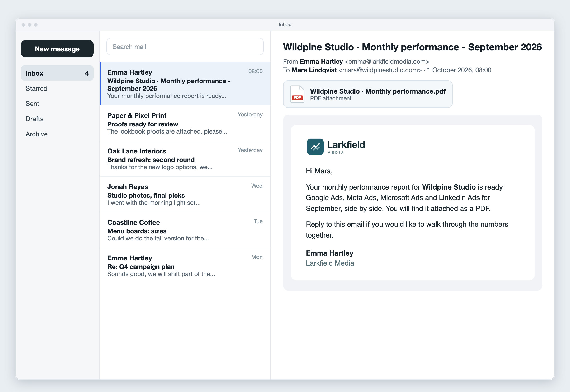The image size is (570, 392).
Task: Open the Drafts folder
Action: (x=34, y=119)
